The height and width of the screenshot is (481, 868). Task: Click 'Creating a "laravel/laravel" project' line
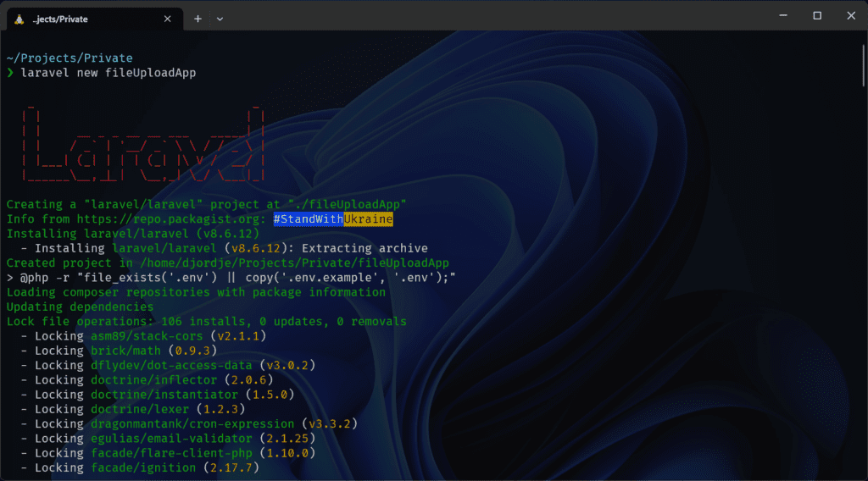(207, 205)
